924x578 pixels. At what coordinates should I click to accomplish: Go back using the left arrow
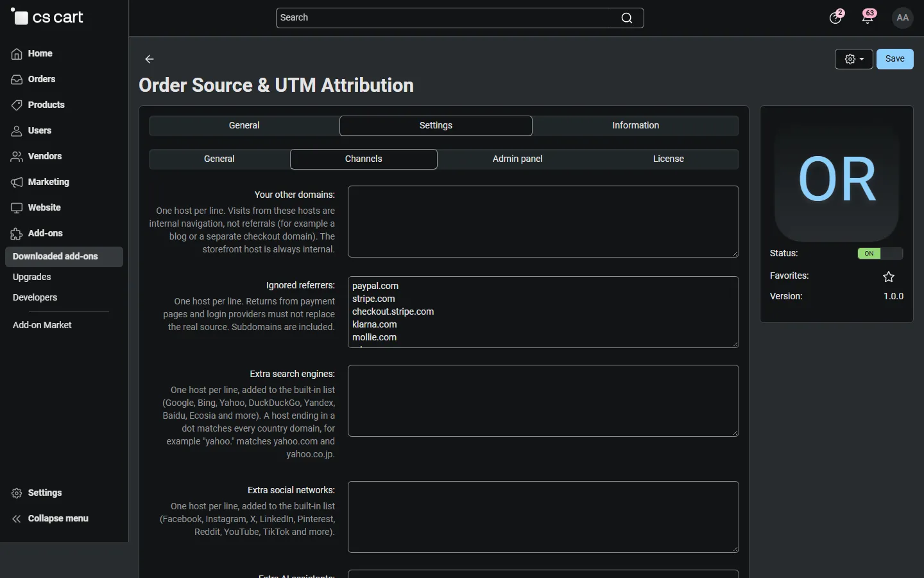pos(150,59)
